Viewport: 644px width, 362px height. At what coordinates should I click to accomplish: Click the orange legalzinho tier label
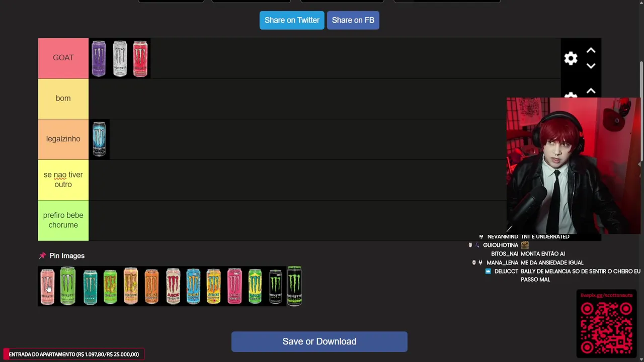[x=63, y=139]
